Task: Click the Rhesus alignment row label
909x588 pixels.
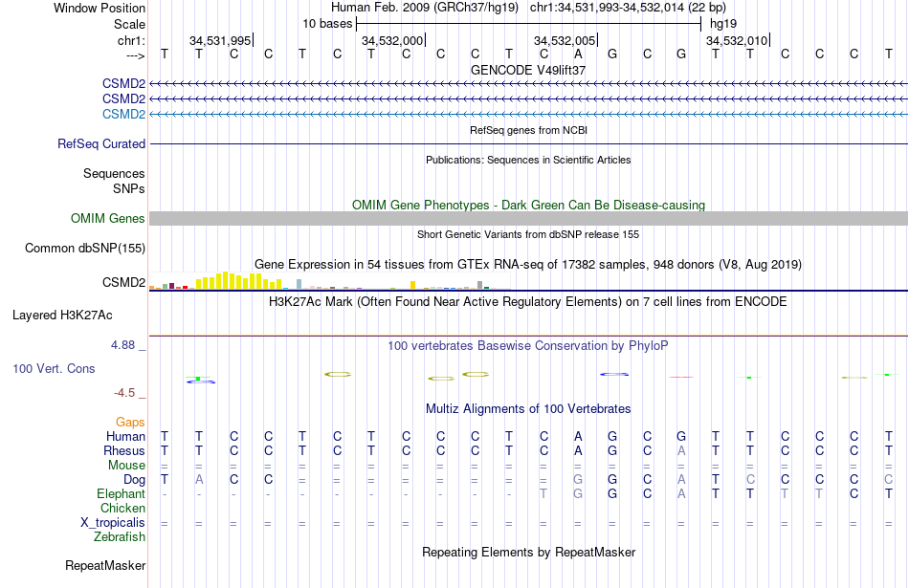Action: coord(124,450)
